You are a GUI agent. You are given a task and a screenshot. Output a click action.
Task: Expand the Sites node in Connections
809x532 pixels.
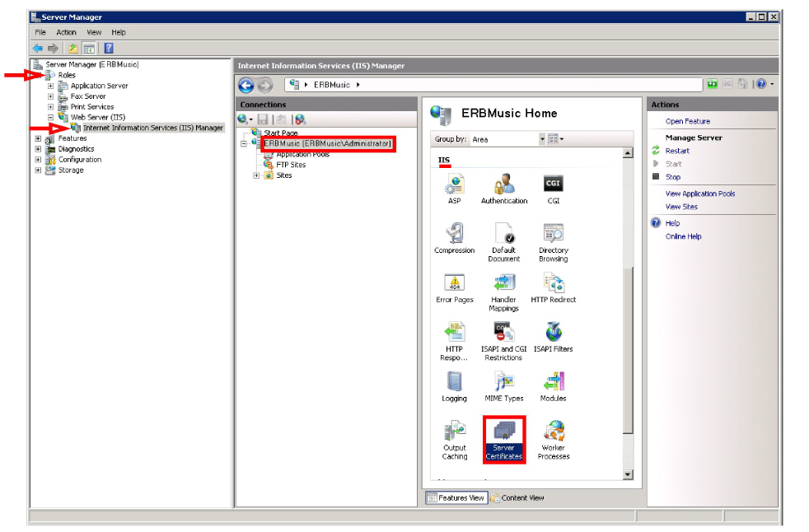tap(256, 175)
